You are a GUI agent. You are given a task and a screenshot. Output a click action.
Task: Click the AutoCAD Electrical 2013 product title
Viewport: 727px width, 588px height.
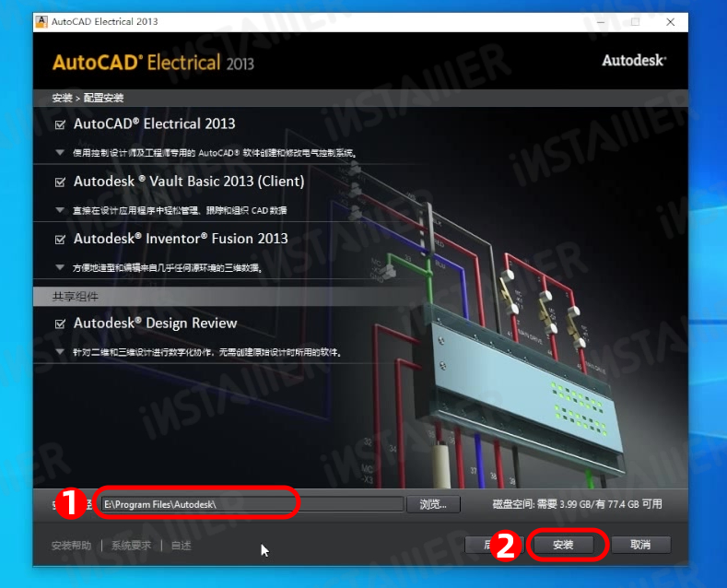(155, 123)
